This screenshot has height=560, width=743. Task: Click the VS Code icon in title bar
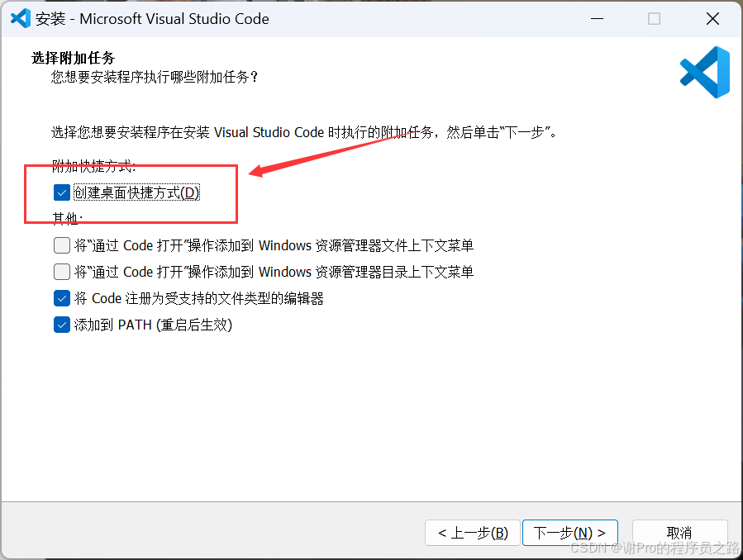pos(21,18)
